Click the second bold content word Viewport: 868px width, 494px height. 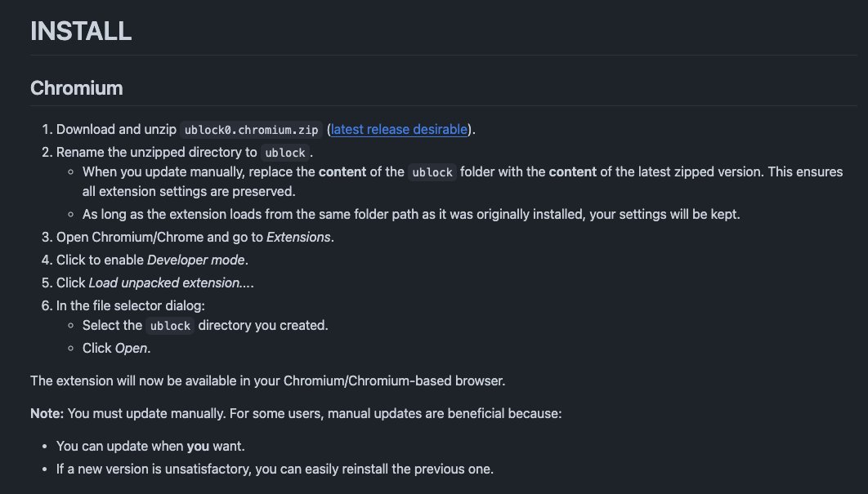(x=572, y=172)
